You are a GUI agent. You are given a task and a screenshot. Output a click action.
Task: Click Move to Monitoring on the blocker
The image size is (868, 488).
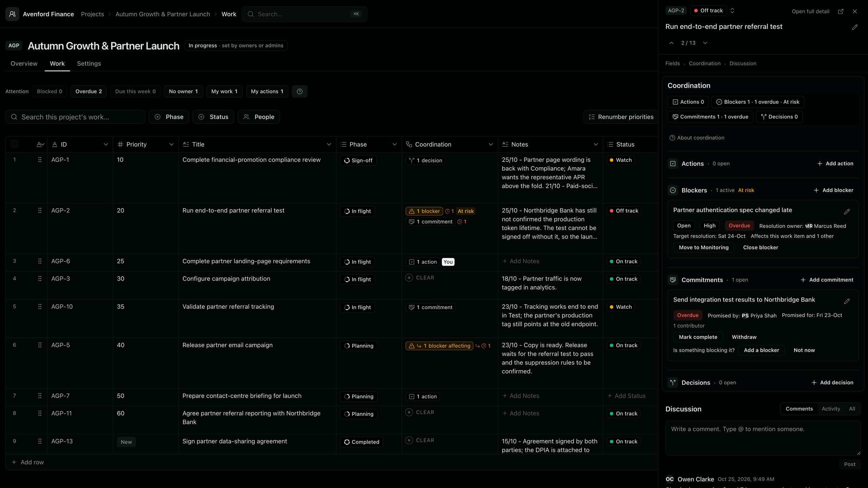pos(703,248)
